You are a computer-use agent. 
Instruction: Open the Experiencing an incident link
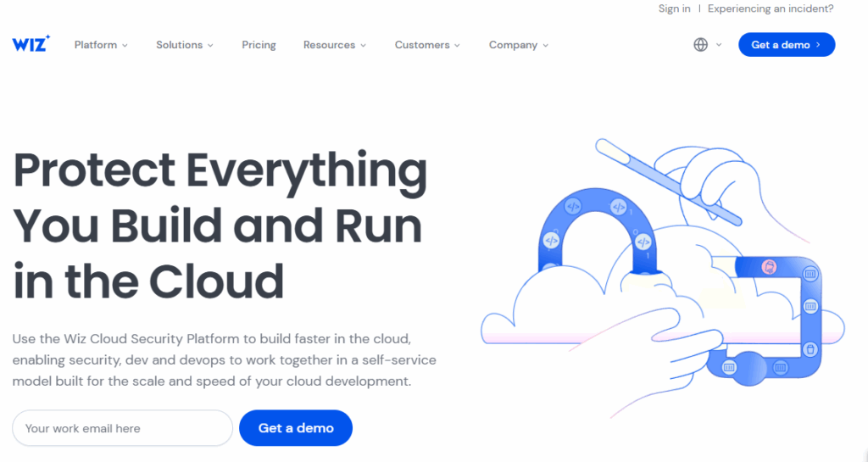point(771,8)
